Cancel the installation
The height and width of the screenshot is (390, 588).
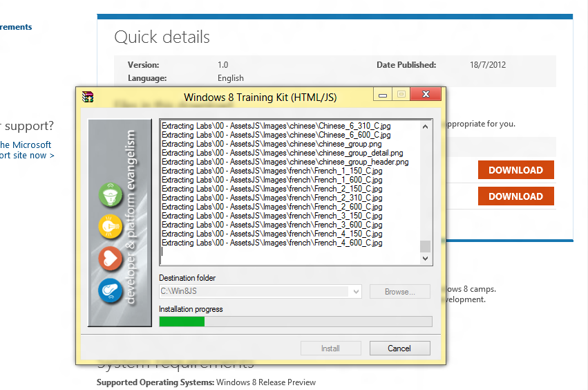399,349
